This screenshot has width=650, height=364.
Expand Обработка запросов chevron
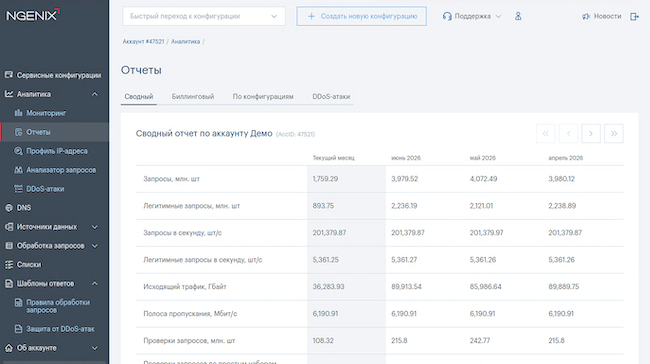tap(95, 246)
